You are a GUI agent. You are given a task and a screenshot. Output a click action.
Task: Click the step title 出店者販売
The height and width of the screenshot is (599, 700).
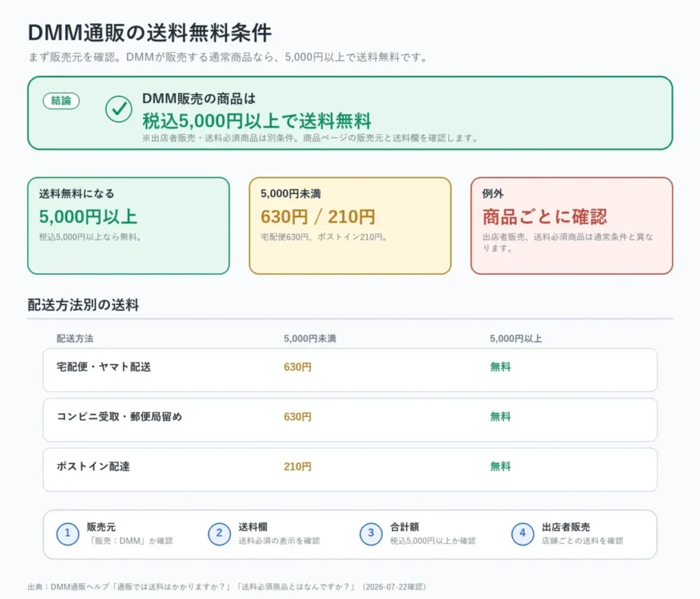(x=566, y=527)
